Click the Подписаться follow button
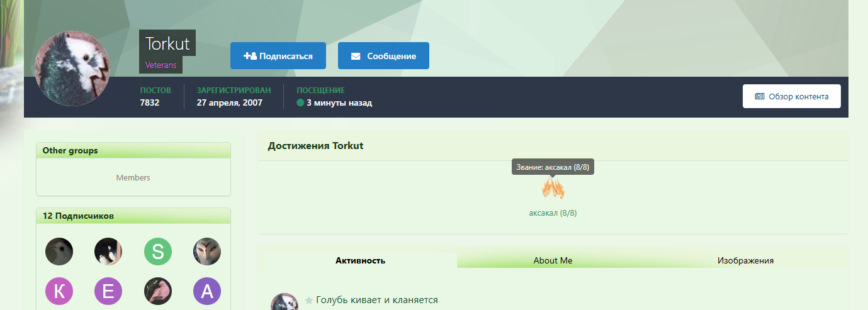Viewport: 868px width, 310px height. 278,56
